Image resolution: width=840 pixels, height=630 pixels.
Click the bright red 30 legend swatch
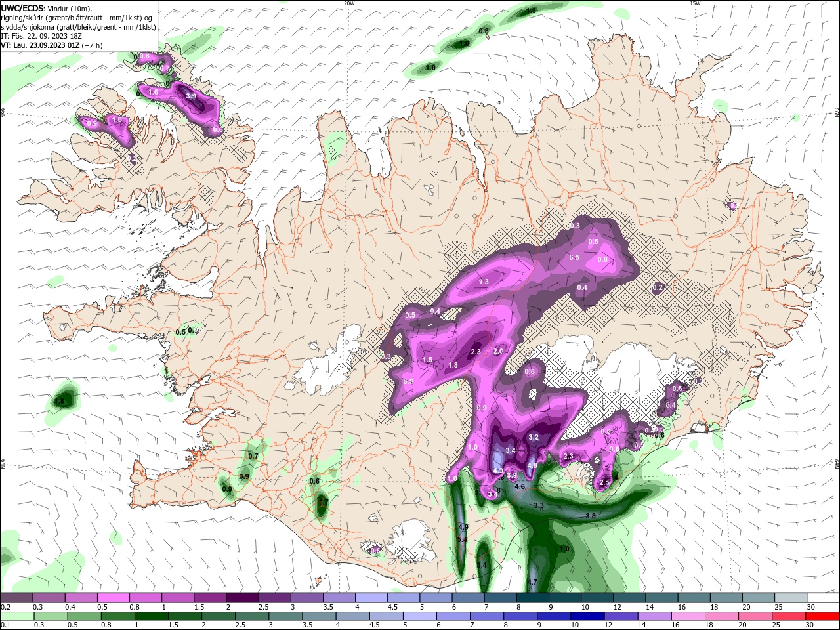coord(824,616)
